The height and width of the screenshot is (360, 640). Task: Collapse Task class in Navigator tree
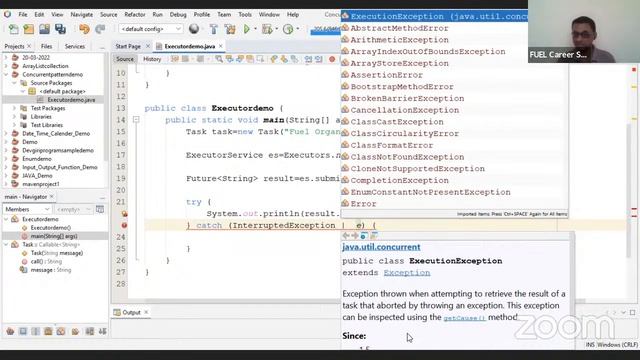click(6, 244)
